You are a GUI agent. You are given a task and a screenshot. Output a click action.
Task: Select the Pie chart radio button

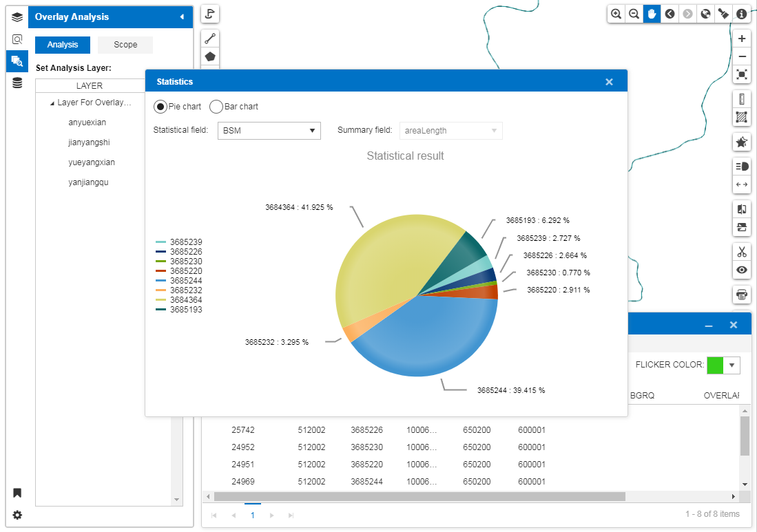click(x=160, y=107)
